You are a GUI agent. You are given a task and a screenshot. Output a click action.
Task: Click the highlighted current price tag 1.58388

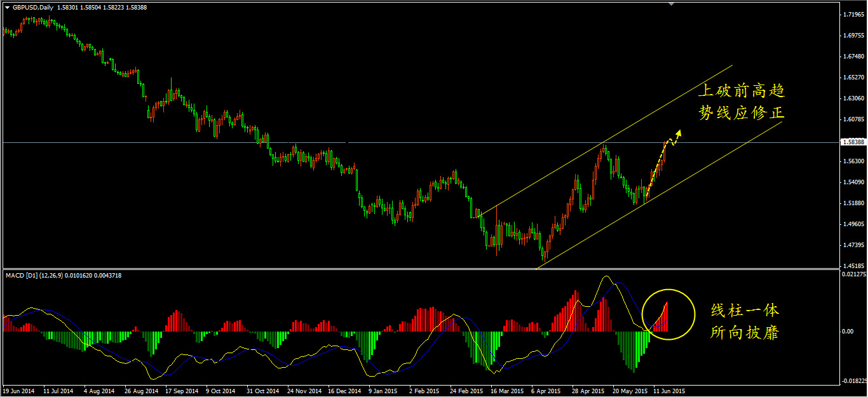click(x=853, y=142)
